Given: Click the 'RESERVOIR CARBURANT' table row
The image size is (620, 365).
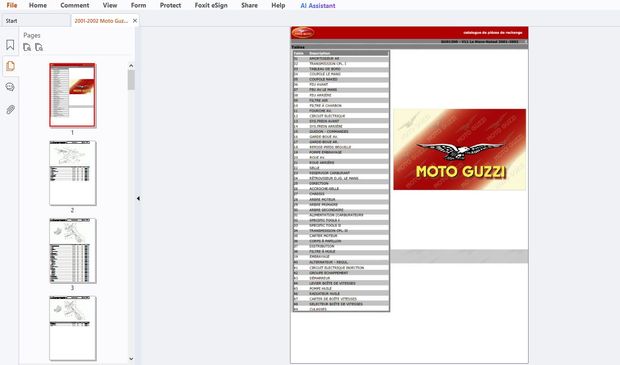Looking at the screenshot, I should click(x=341, y=173).
